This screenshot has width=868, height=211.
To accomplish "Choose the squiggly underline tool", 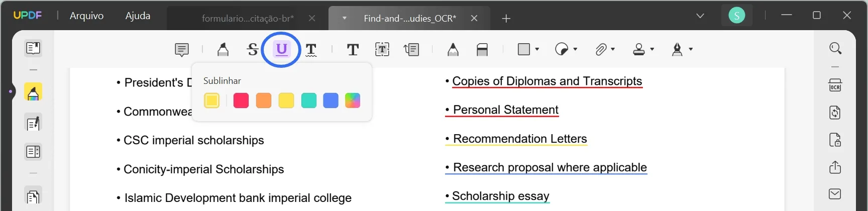I will [311, 49].
